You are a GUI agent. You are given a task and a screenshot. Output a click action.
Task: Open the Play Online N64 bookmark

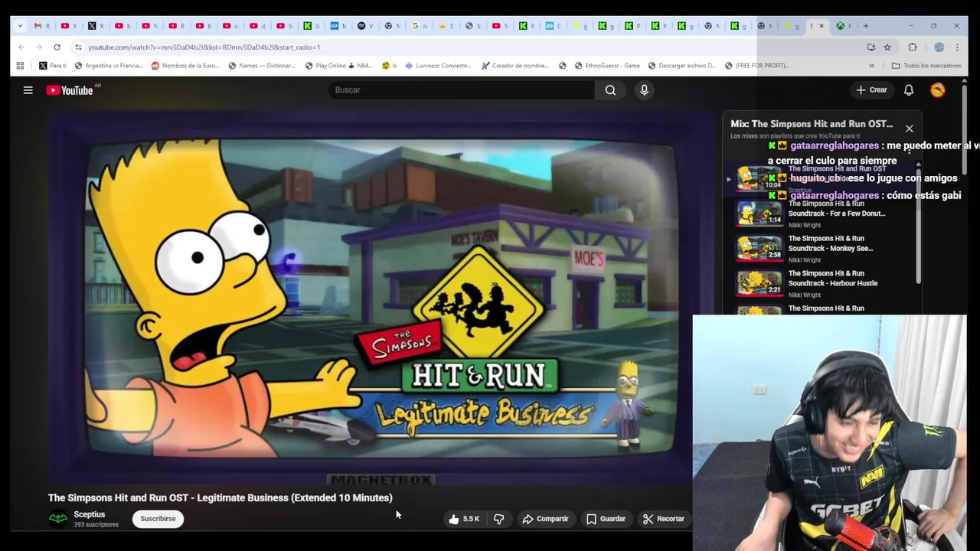click(x=338, y=65)
